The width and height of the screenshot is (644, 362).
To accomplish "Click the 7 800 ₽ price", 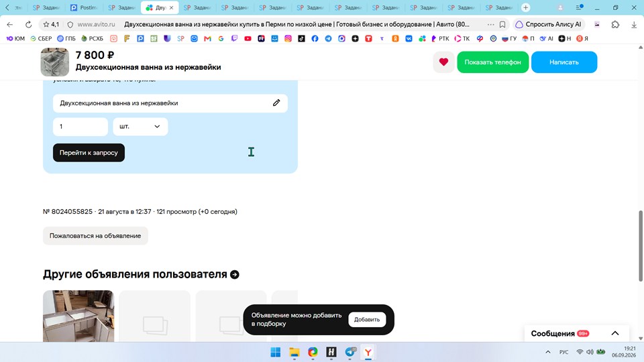I will pyautogui.click(x=95, y=55).
